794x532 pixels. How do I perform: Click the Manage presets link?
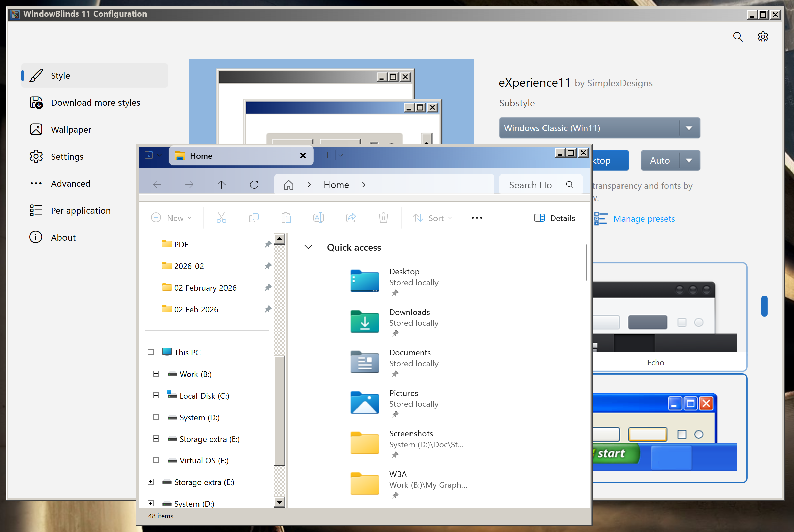click(x=644, y=219)
